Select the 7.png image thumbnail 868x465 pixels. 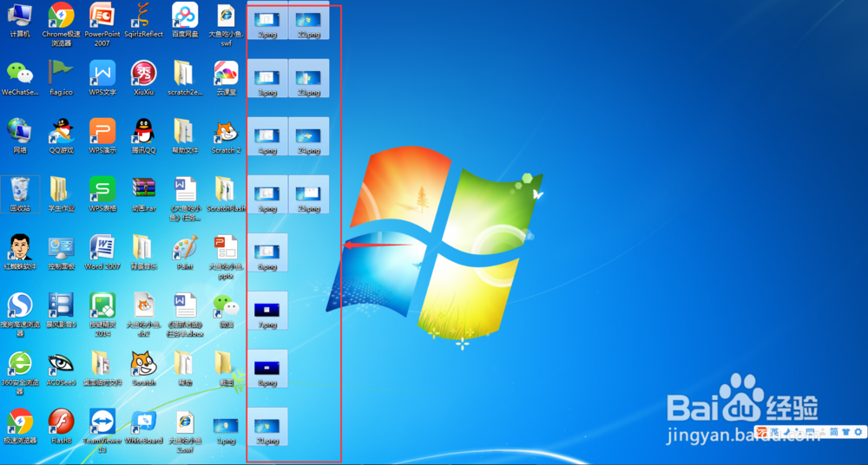pyautogui.click(x=267, y=311)
